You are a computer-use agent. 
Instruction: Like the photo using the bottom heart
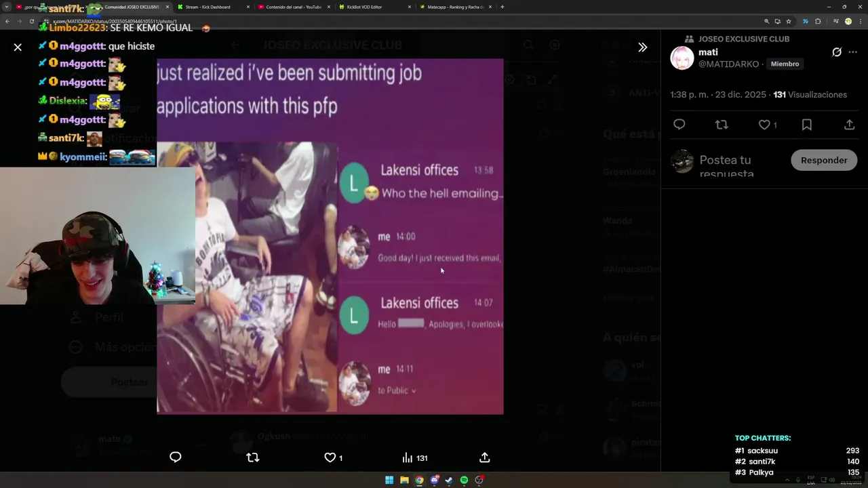point(330,457)
